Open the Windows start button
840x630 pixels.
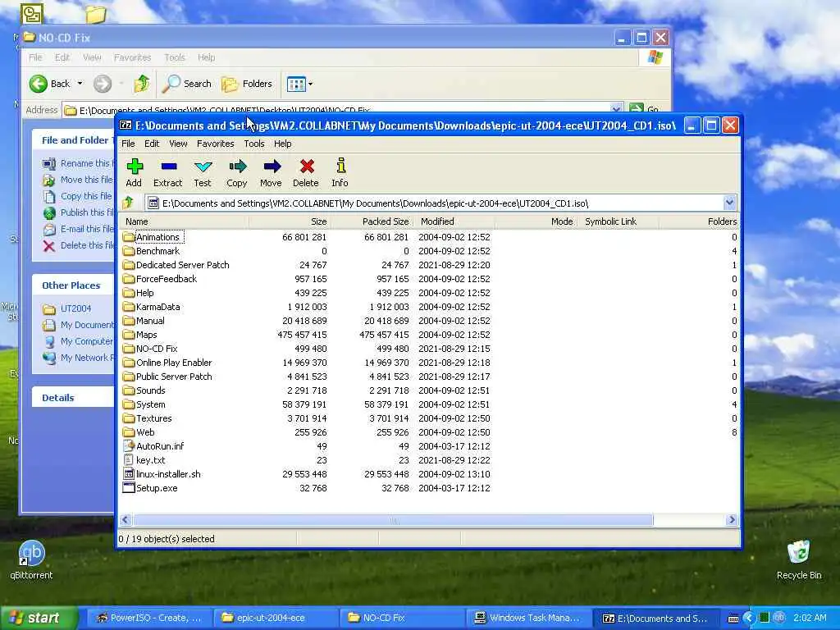[x=38, y=619]
